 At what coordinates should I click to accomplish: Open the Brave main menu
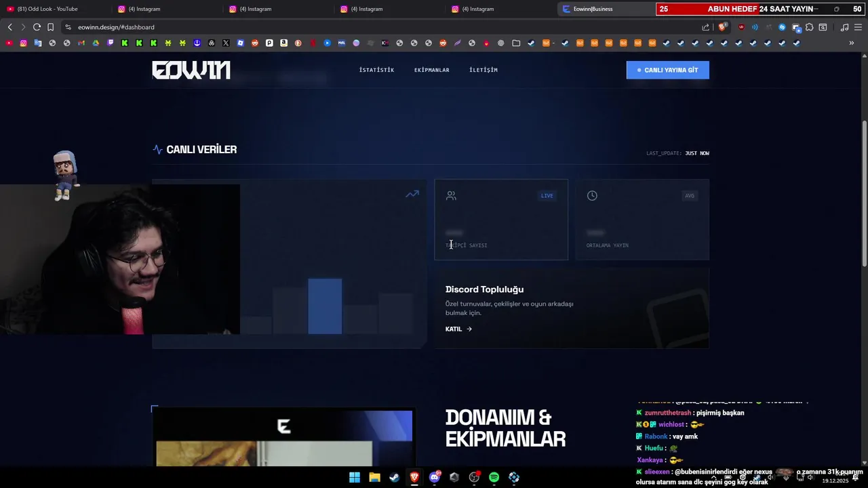[x=858, y=27]
